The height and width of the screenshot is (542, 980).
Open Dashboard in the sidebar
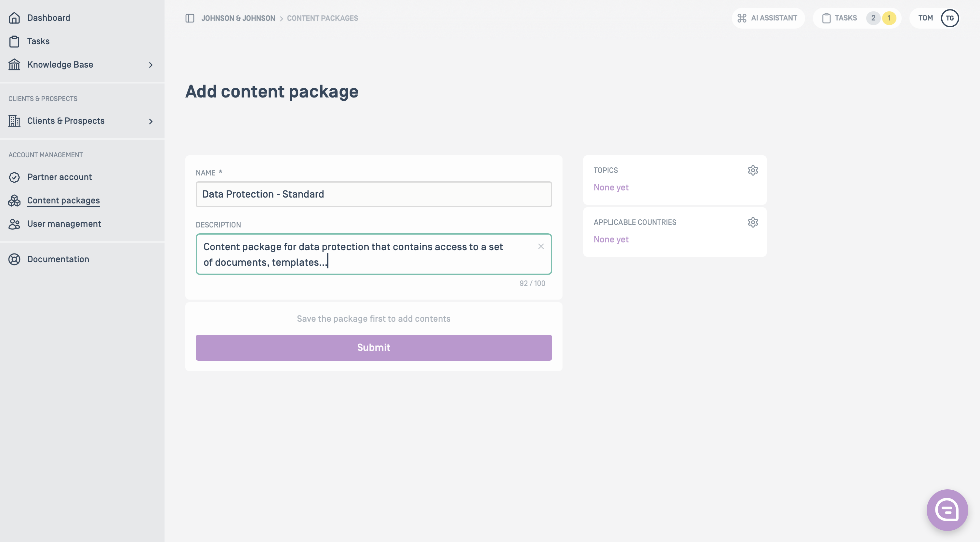click(49, 18)
